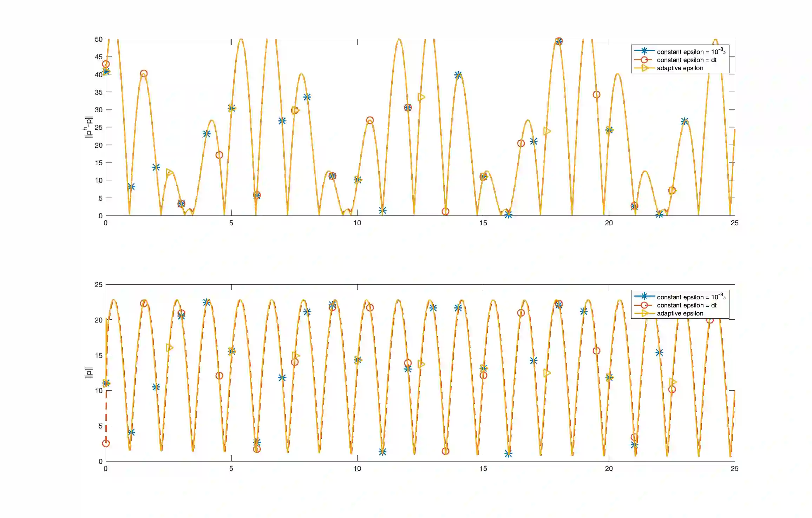Click x-axis tick label '15' under bottom plot
This screenshot has width=812, height=518.
483,469
